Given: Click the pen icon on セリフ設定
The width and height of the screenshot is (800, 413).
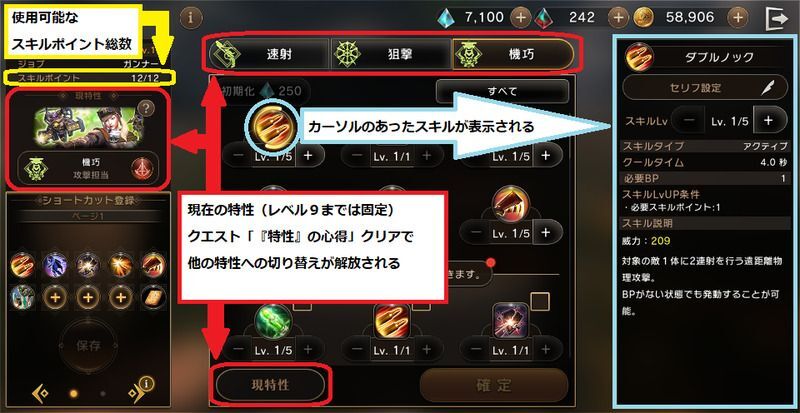Looking at the screenshot, I should (768, 87).
